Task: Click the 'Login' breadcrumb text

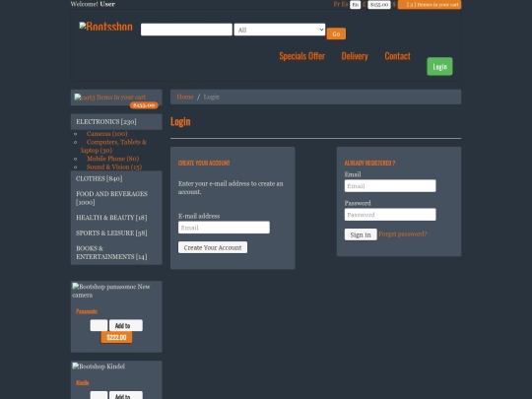Action: (212, 97)
